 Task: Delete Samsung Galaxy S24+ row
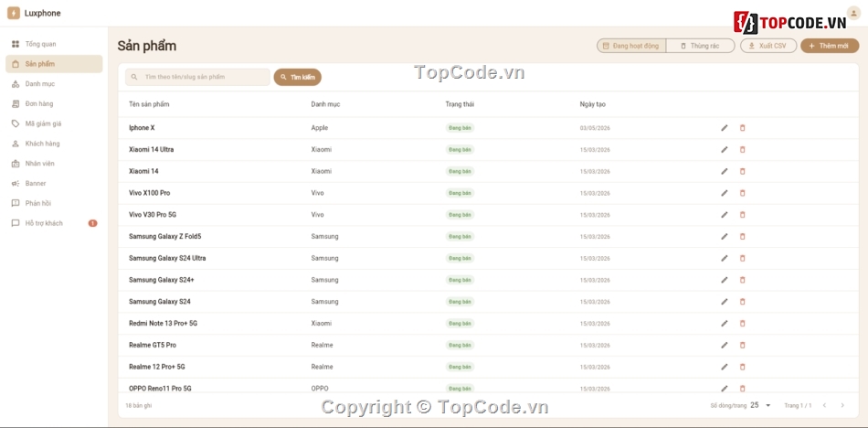point(742,280)
